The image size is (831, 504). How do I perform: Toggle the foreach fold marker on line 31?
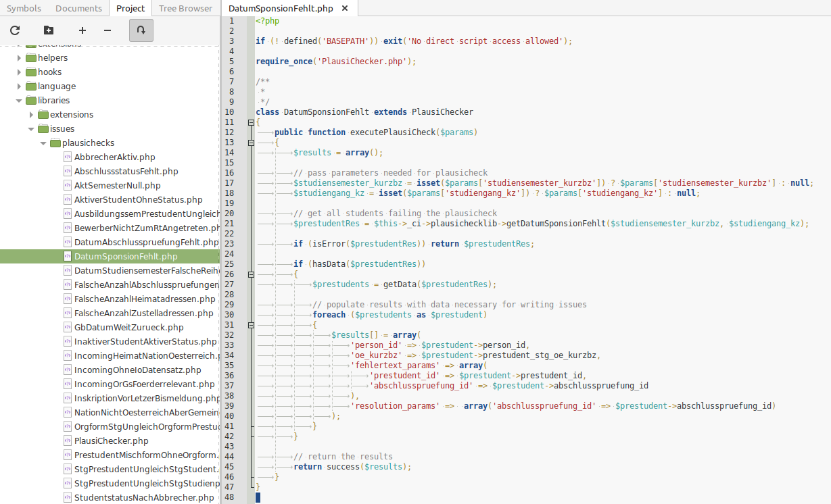251,325
